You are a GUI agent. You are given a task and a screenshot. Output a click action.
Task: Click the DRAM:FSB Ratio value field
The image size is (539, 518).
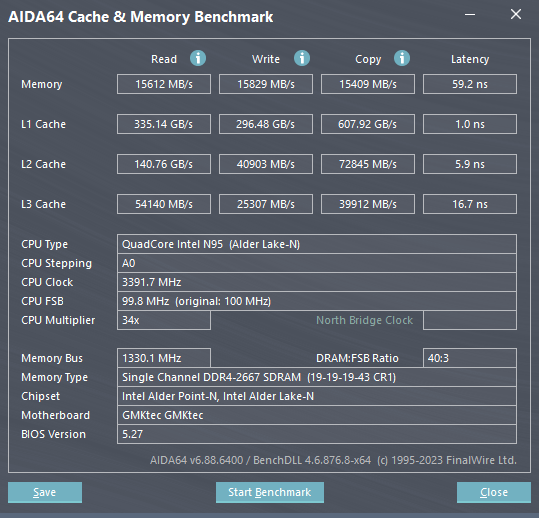(470, 358)
